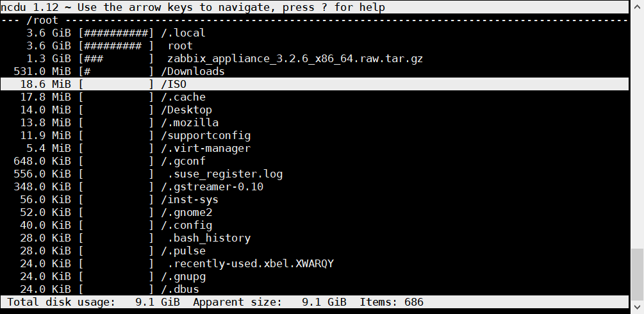This screenshot has width=644, height=314.
Task: Click zabbix_appliance_3.2.6_x86_64.raw.tar.gz file entry
Action: tap(314, 58)
